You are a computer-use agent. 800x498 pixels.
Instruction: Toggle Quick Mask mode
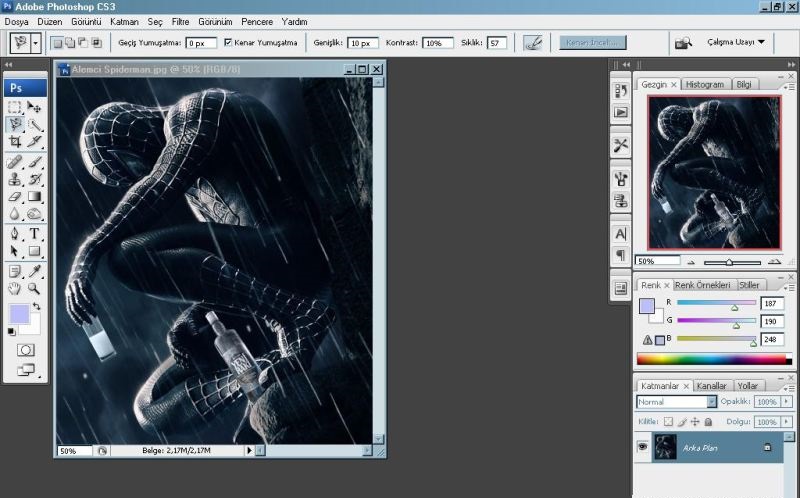tap(26, 350)
